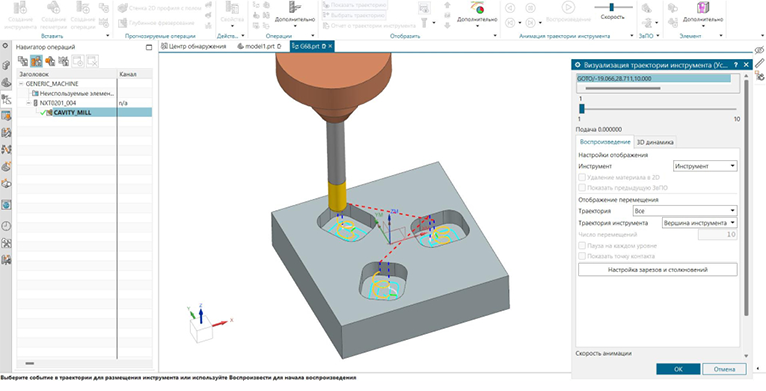The image size is (766, 391).
Task: Click the Число перемещений input field
Action: coord(718,235)
